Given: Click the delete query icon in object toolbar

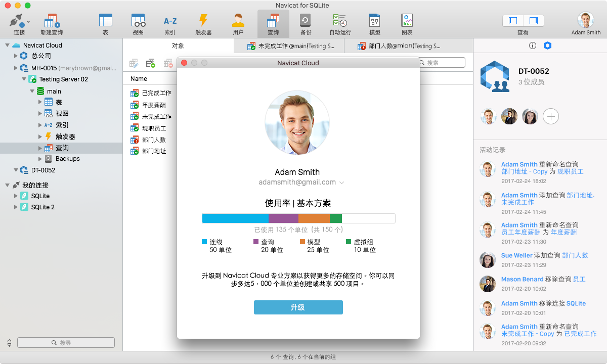Looking at the screenshot, I should pyautogui.click(x=168, y=63).
